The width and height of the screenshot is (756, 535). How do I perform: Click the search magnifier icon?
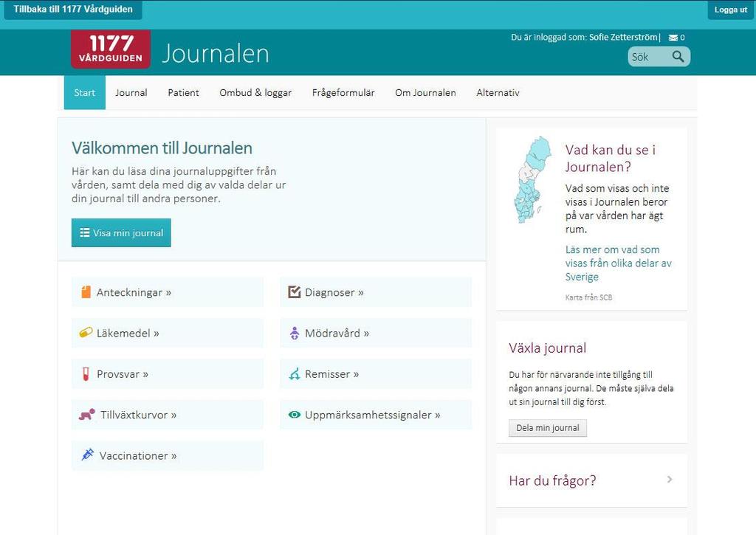(678, 56)
